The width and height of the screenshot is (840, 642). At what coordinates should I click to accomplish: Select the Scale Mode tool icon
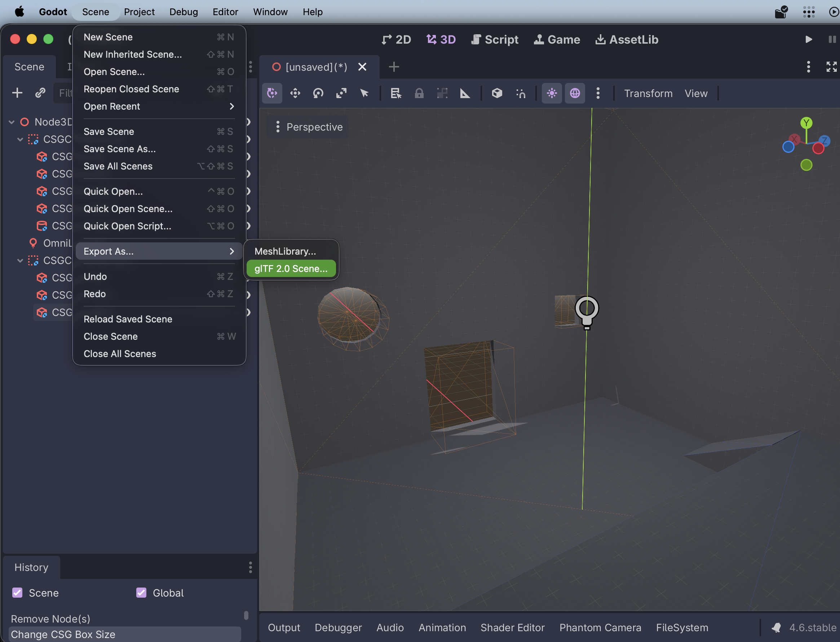pos(341,93)
